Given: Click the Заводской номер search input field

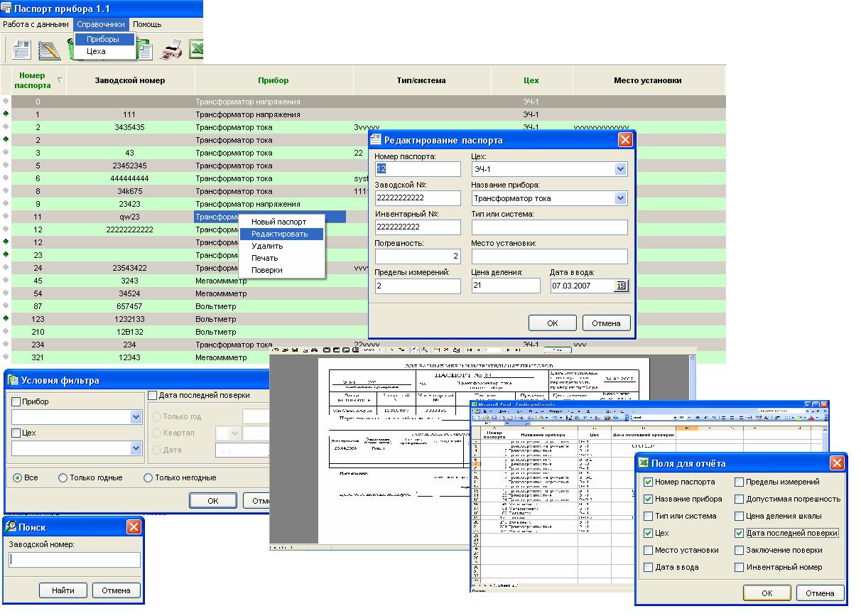Looking at the screenshot, I should (75, 560).
